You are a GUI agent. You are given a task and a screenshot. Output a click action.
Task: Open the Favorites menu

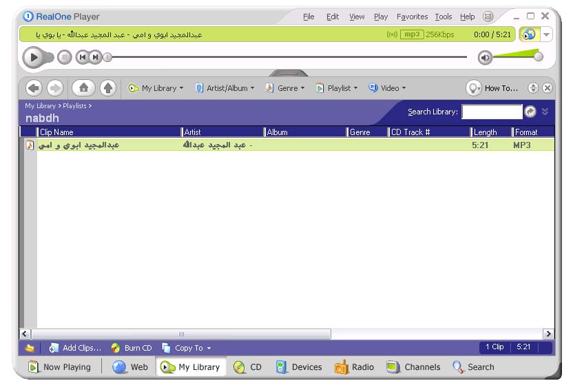413,17
